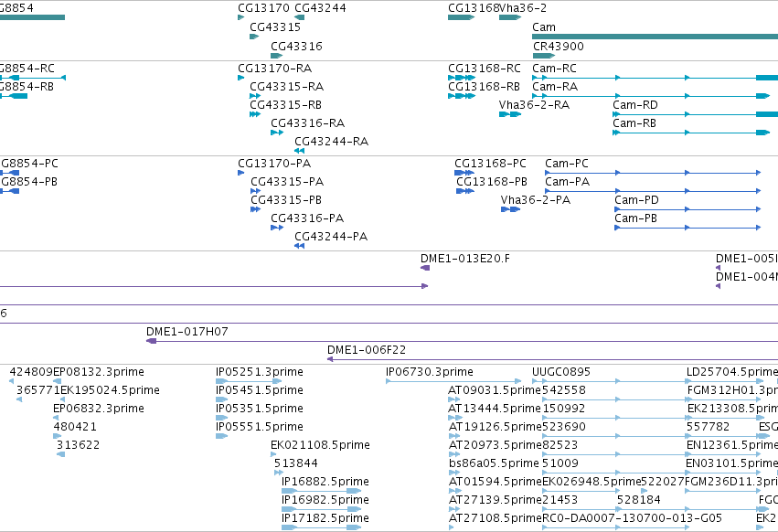Click EST IP16982.5prime
The image size is (778, 532).
click(x=322, y=510)
